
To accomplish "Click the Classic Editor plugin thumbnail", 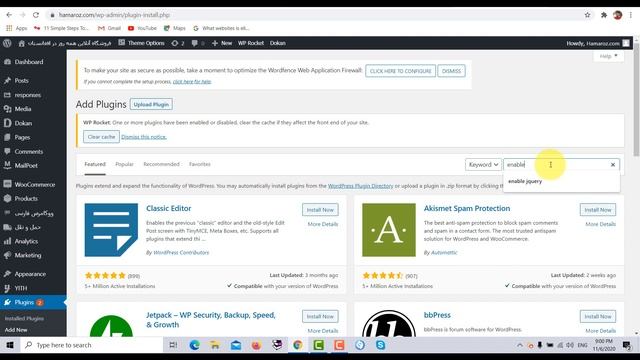I will 111,230.
